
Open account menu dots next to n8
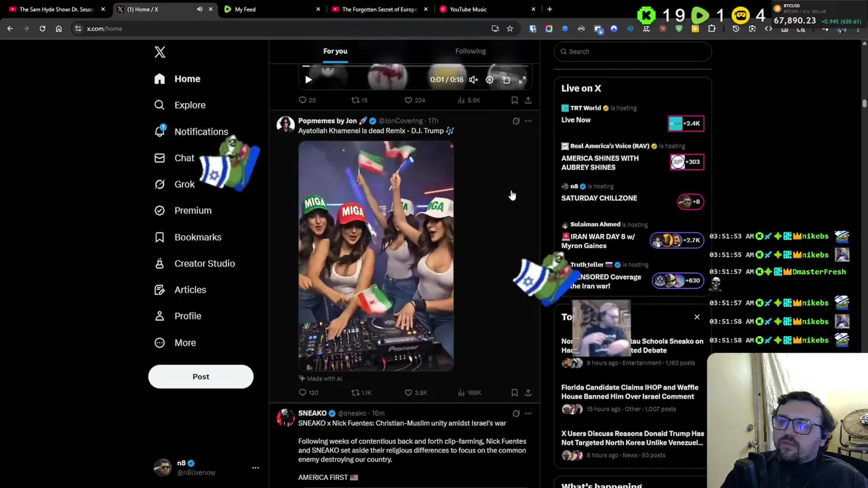[256, 468]
